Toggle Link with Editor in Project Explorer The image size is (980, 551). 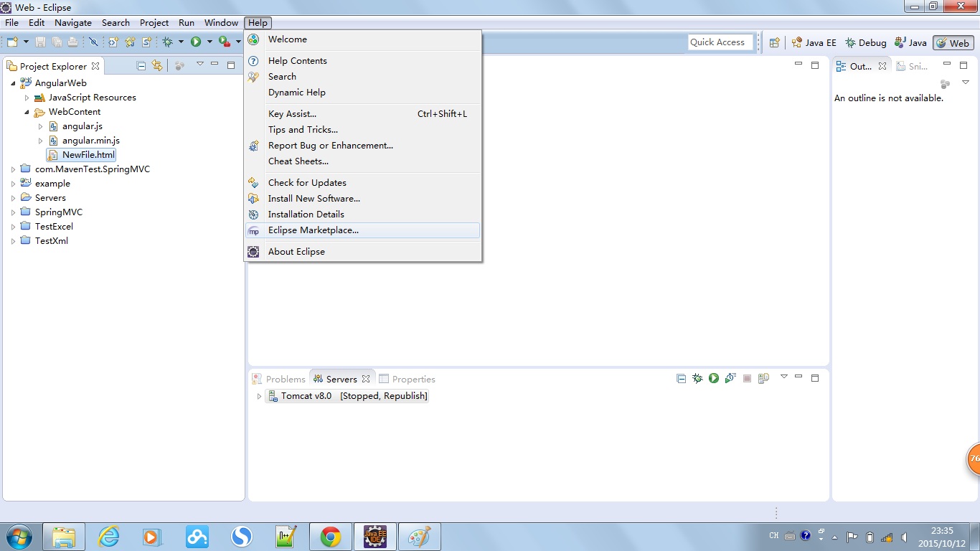click(157, 65)
